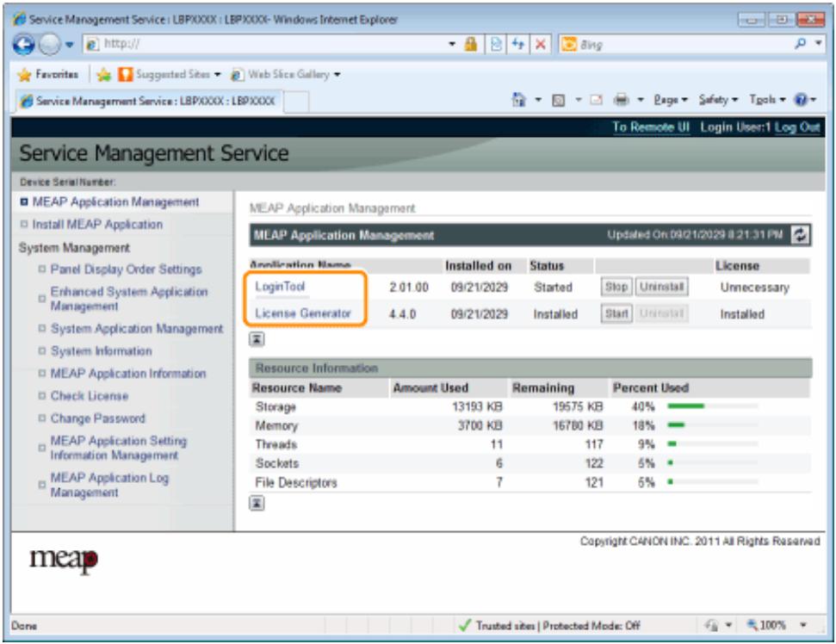Screen dimensions: 836x644
Task: Click the browser Forward arrow button
Action: [x=50, y=44]
